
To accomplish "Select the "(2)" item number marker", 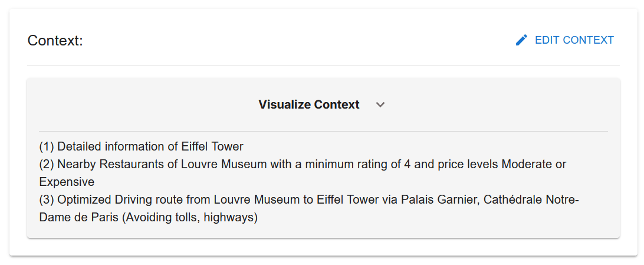I will click(47, 164).
